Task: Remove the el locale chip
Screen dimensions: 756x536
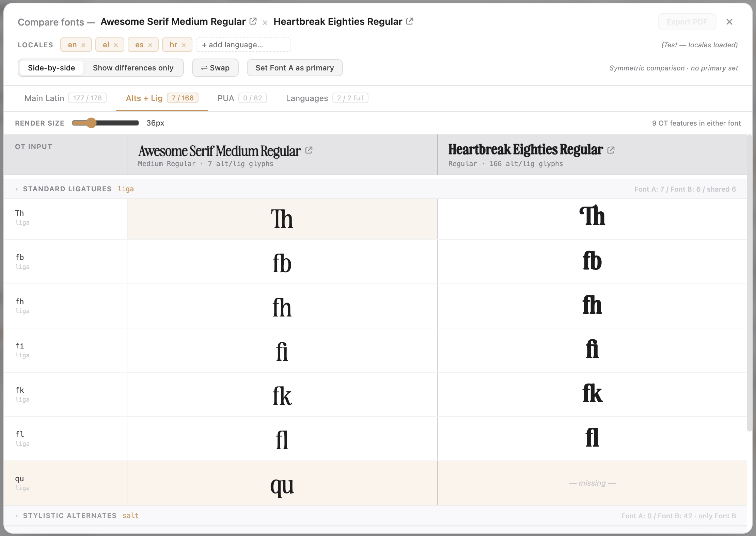Action: tap(116, 45)
